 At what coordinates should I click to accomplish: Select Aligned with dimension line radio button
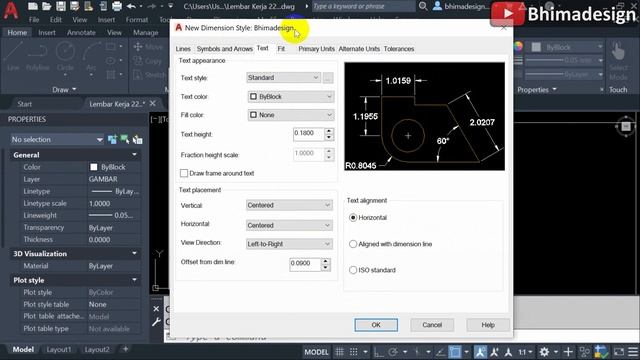pos(353,244)
